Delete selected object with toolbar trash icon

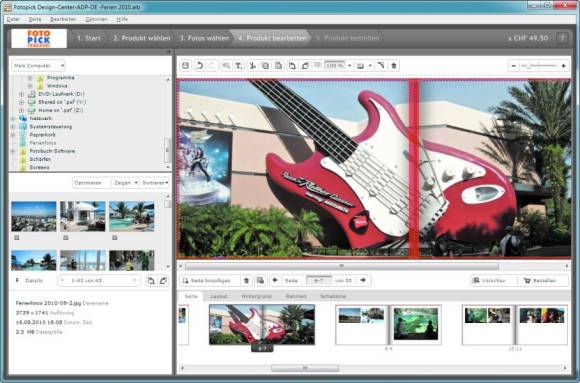(x=394, y=65)
